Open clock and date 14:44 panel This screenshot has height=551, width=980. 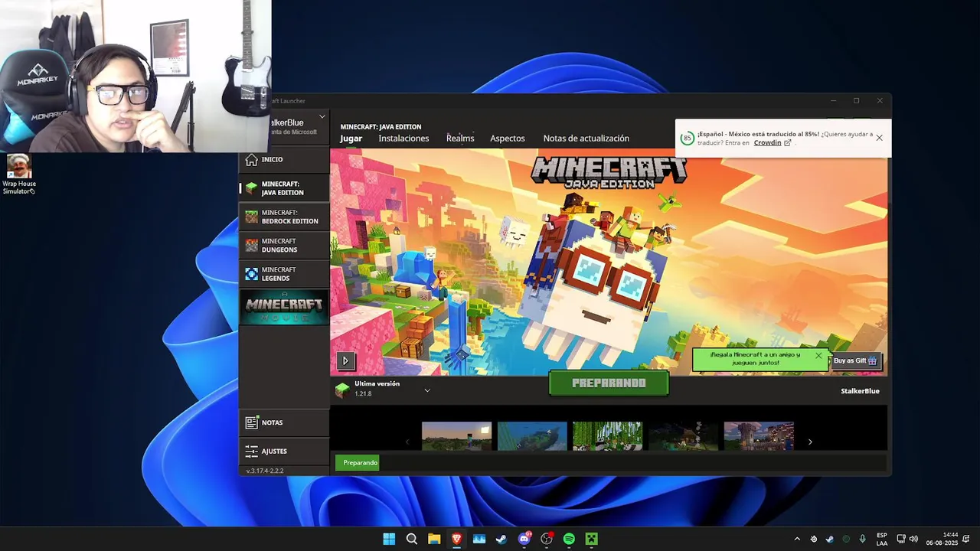point(942,539)
